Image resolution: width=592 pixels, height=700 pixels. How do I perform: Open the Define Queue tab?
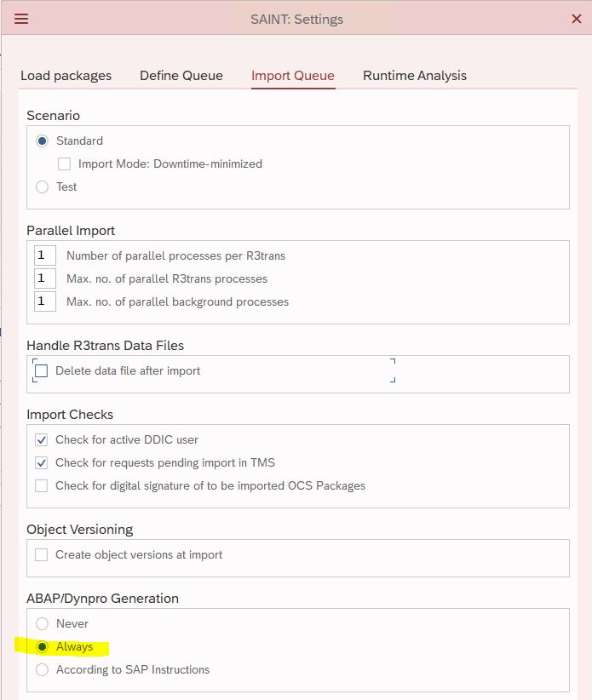pos(181,76)
